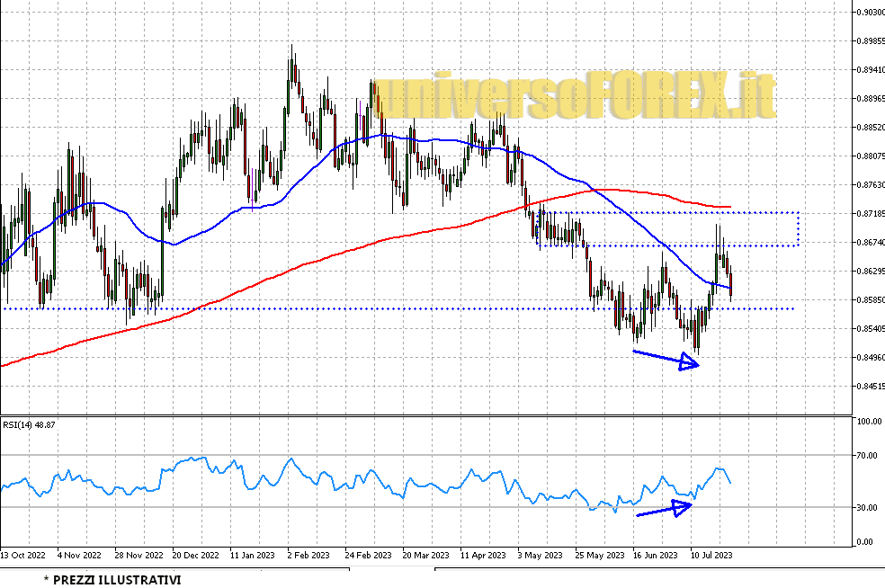Click the blue up arrow in RSI panel
Screen dimensions: 885x588
(664, 509)
